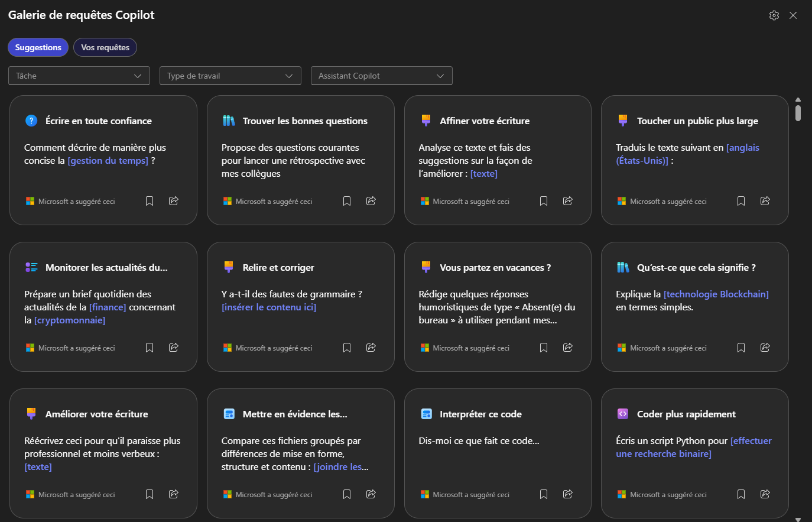Image resolution: width=812 pixels, height=522 pixels.
Task: Click the [insérer le contenu ici] placeholder
Action: click(x=269, y=307)
